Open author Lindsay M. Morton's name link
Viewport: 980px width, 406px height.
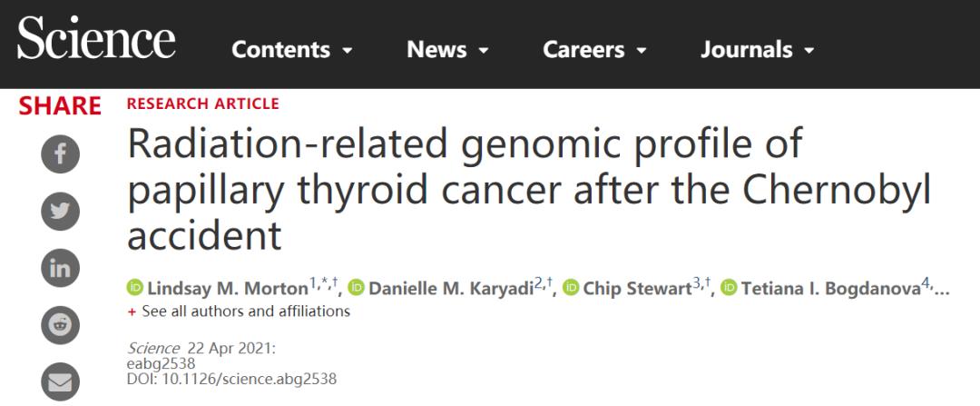coord(225,289)
